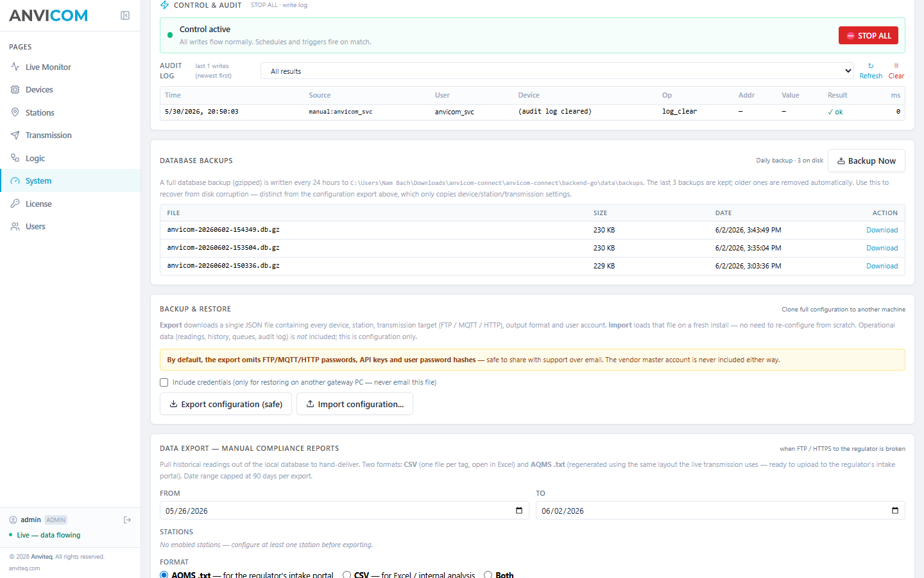
Task: Click the Refresh link text
Action: pyautogui.click(x=871, y=76)
